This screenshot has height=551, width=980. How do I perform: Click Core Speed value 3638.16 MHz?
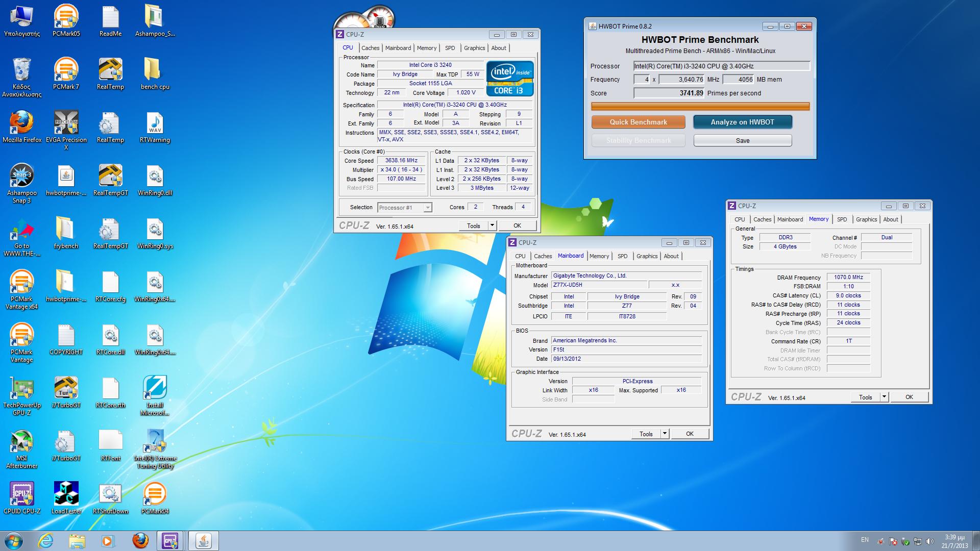[402, 160]
